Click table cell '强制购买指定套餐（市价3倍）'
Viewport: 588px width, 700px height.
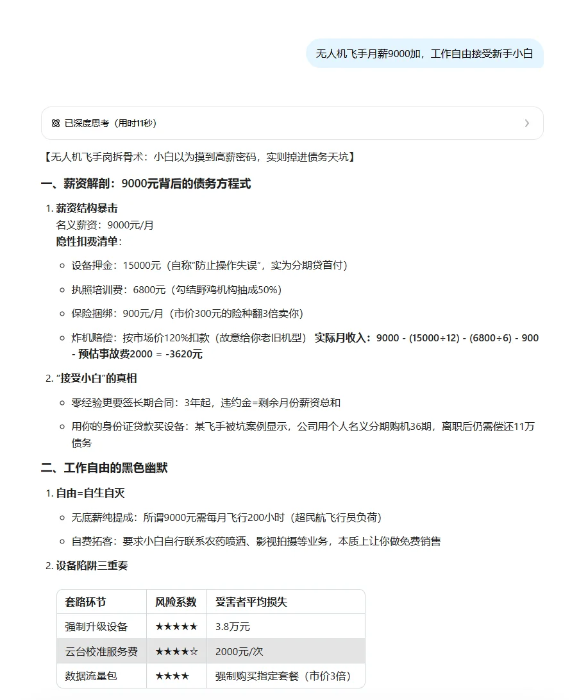click(283, 676)
